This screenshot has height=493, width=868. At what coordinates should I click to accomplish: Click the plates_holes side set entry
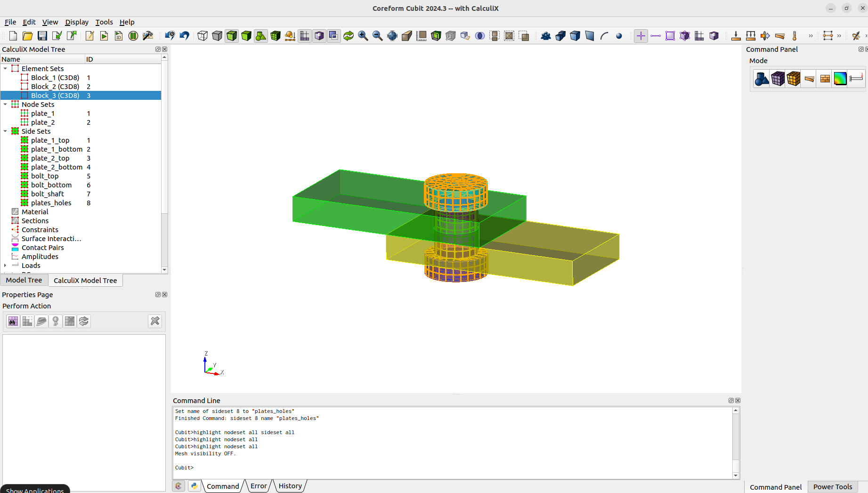pos(51,202)
